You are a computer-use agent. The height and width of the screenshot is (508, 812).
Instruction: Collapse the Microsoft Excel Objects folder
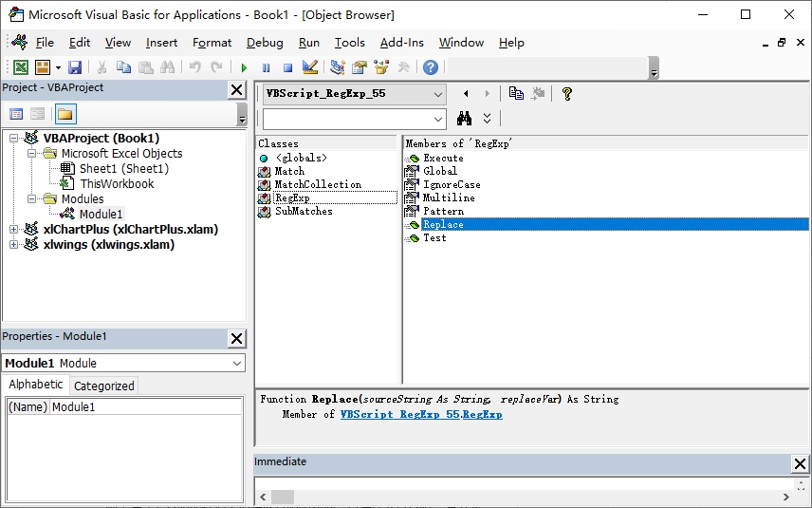click(32, 154)
